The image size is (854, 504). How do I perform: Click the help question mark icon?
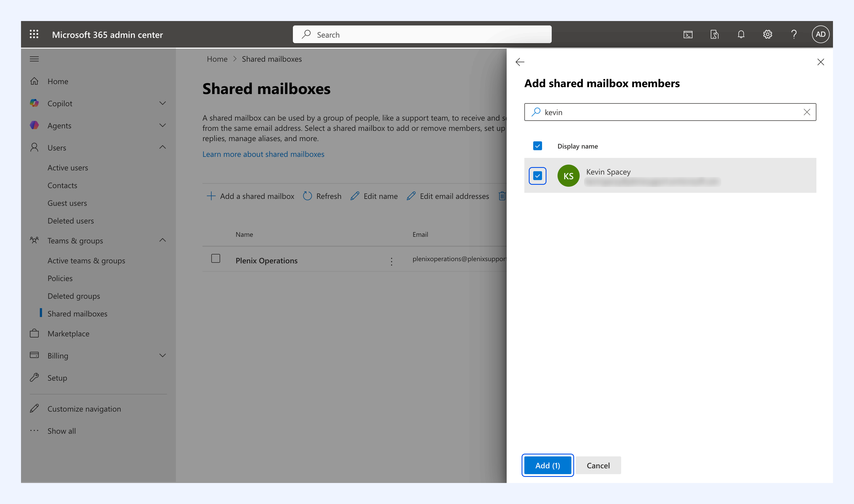pos(794,34)
